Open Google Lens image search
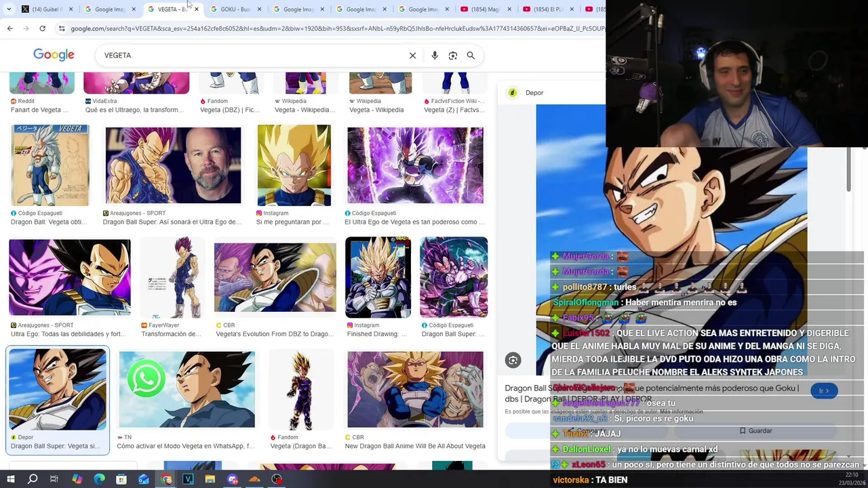The image size is (868, 488). click(x=453, y=56)
